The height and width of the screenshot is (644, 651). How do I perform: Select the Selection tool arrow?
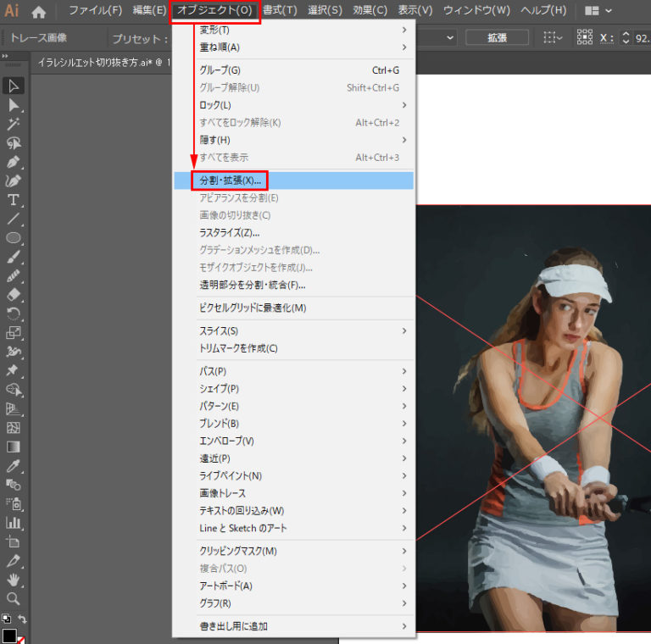[14, 86]
